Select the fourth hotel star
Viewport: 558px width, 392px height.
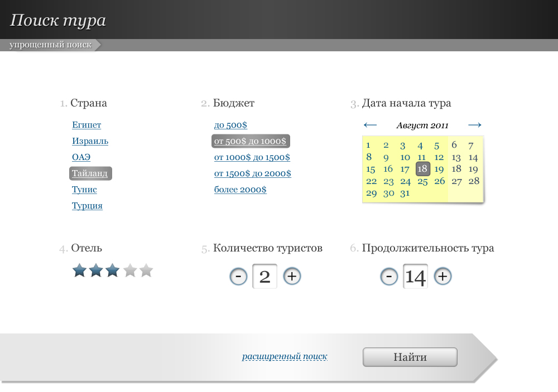(x=129, y=271)
